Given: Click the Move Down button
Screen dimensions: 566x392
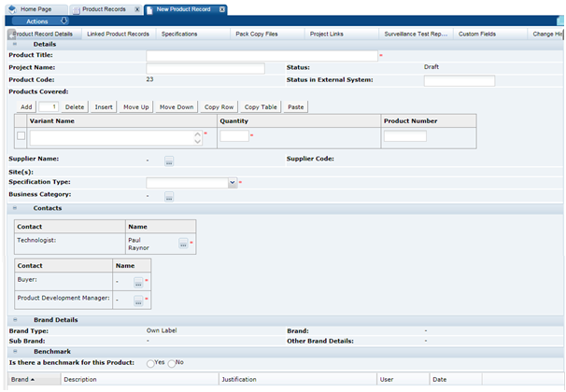Looking at the screenshot, I should pyautogui.click(x=177, y=107).
